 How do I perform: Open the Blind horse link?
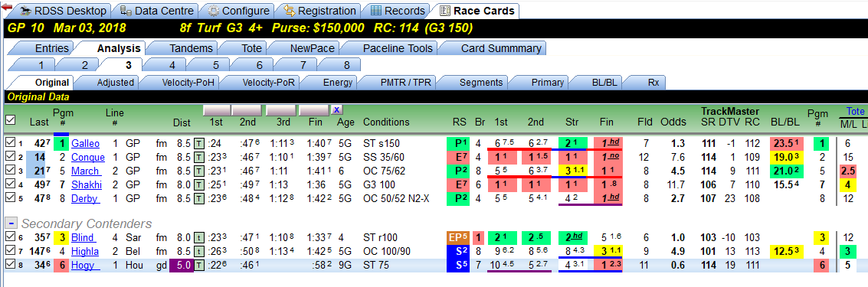tap(84, 238)
